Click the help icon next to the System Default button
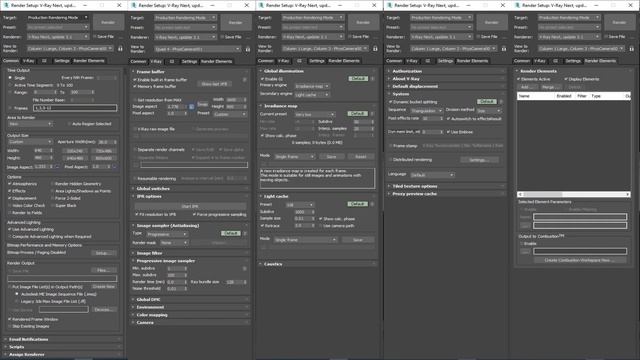 (x=501, y=101)
